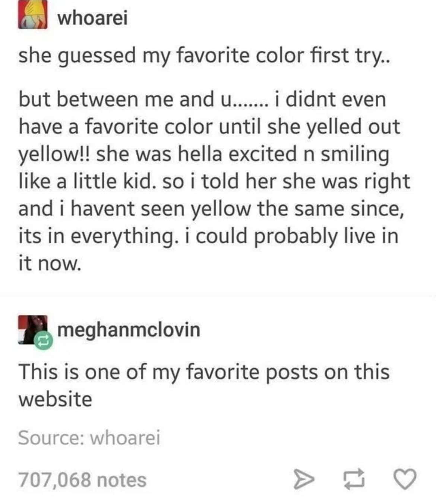This screenshot has width=436, height=504.
Task: Like the post with the heart icon
Action: point(405,479)
